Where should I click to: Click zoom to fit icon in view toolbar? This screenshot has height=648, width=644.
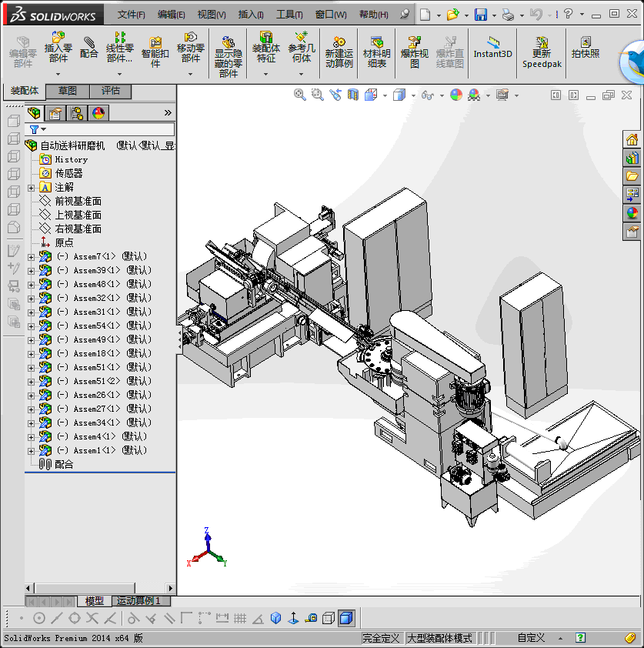pyautogui.click(x=300, y=95)
